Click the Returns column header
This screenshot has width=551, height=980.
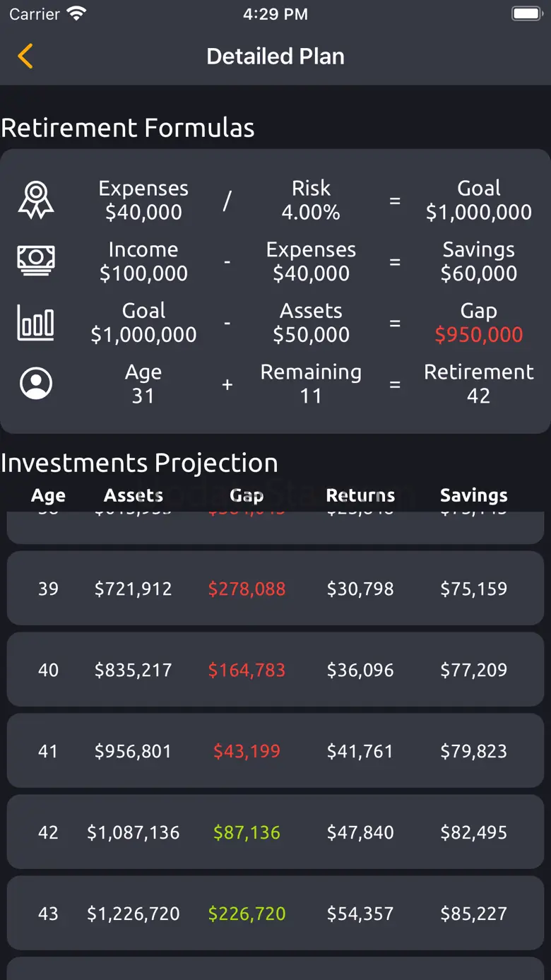click(x=360, y=495)
